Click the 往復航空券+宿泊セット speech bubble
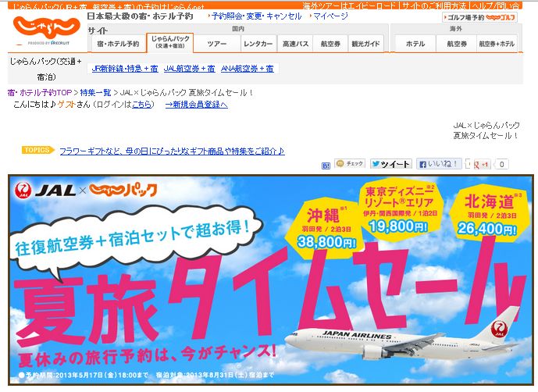This screenshot has width=538, height=392. [x=136, y=241]
